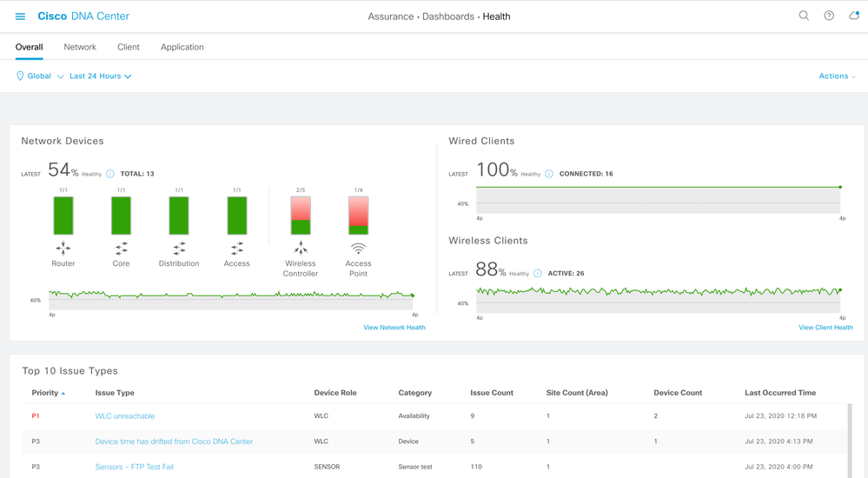Click the Wireless Clients health info icon
The width and height of the screenshot is (868, 478).
538,274
